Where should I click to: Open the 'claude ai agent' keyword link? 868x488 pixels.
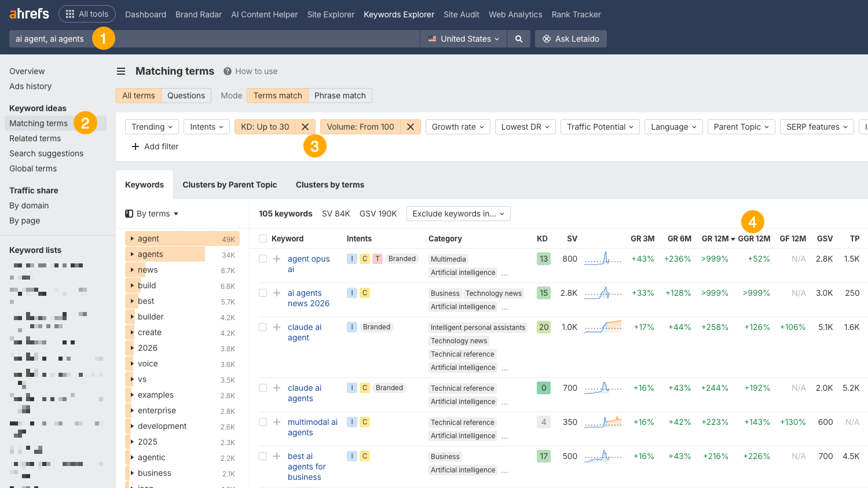(x=305, y=332)
